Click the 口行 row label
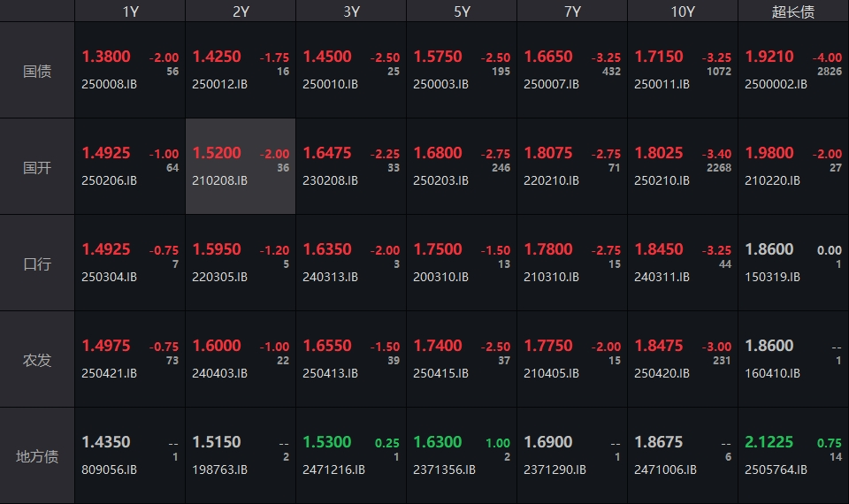The image size is (849, 504). (37, 263)
